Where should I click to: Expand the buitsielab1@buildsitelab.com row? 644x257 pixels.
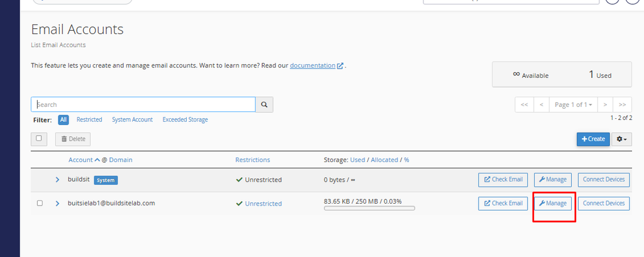pos(57,203)
